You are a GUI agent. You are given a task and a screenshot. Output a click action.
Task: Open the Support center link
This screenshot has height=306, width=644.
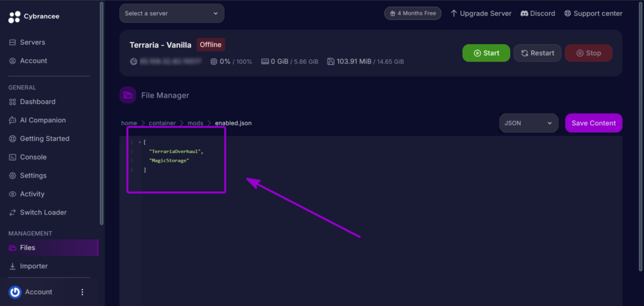click(593, 13)
